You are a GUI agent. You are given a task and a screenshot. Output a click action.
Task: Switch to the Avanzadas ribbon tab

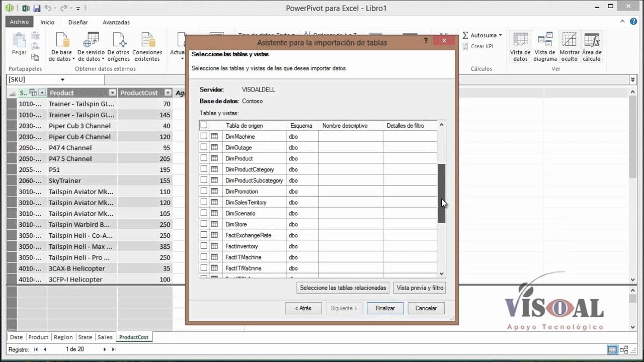116,22
